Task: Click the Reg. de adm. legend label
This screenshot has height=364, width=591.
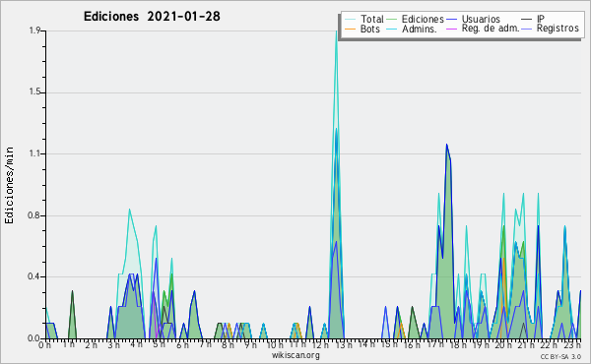Action: point(491,29)
